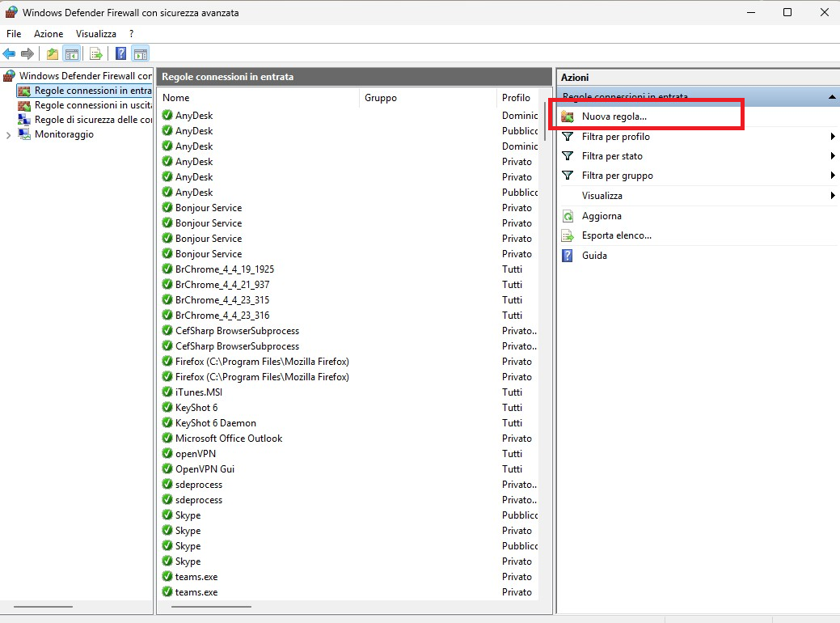840x623 pixels.
Task: Click the export list toolbar icon
Action: 96,54
